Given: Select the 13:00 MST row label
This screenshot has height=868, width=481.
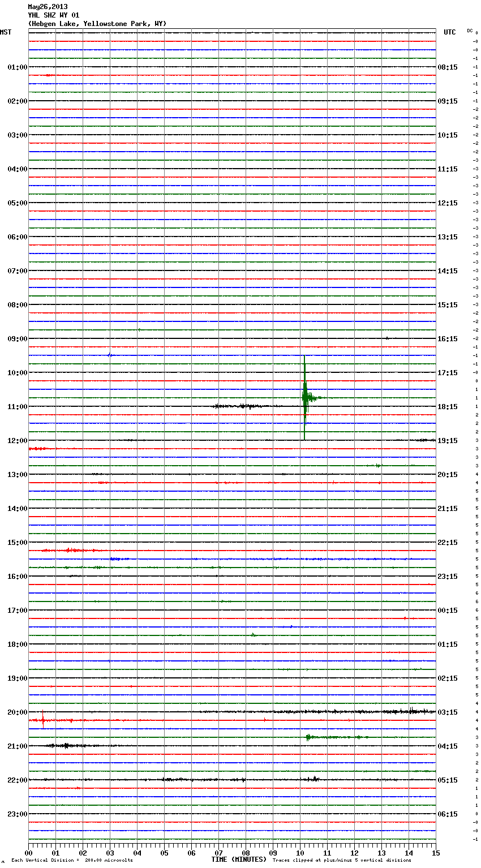Looking at the screenshot, I should [18, 475].
